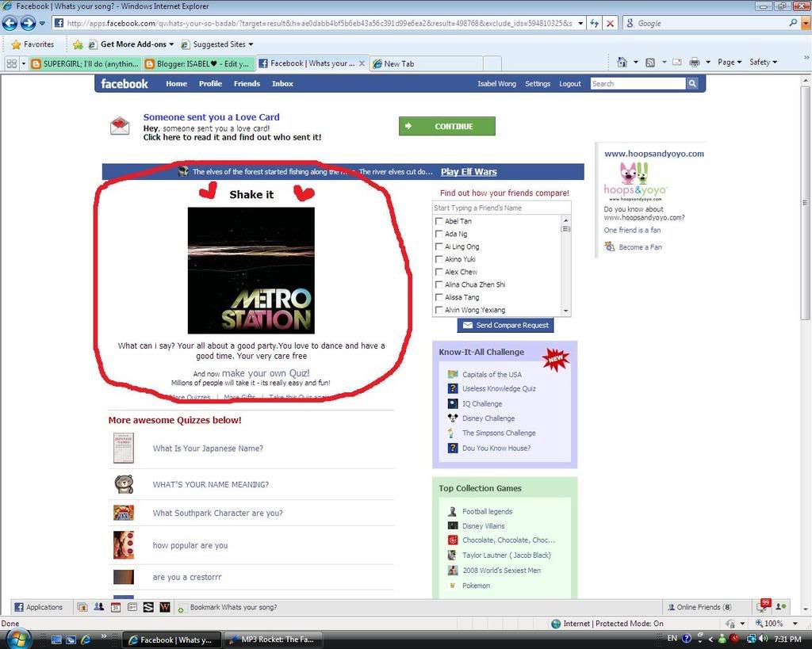This screenshot has height=649, width=812.
Task: Click the Metro Station album cover image
Action: pos(251,270)
